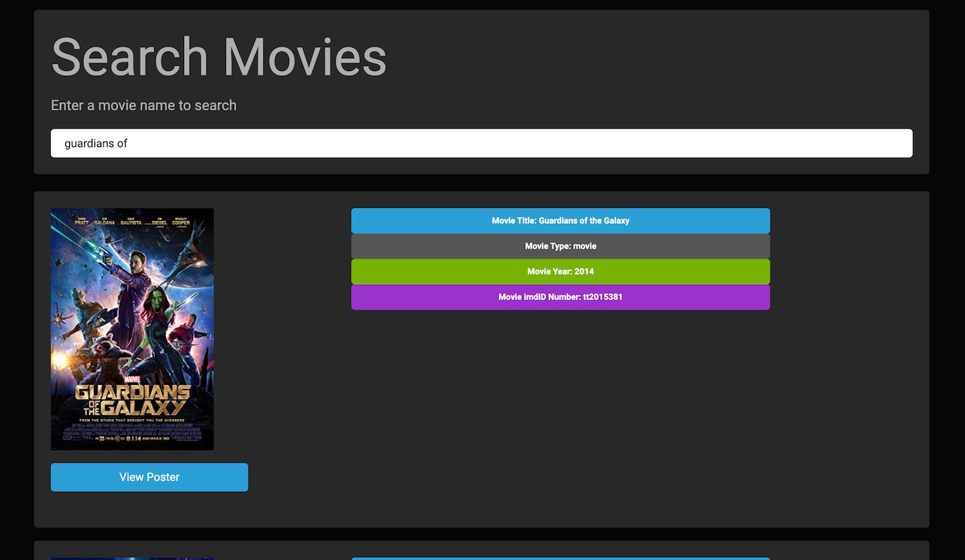This screenshot has width=965, height=560.
Task: Click the green Movie Year: 2014 badge
Action: 560,272
